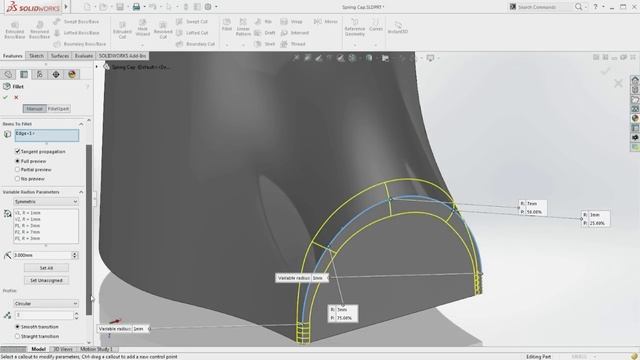Click the FilletXpert button

pos(58,109)
